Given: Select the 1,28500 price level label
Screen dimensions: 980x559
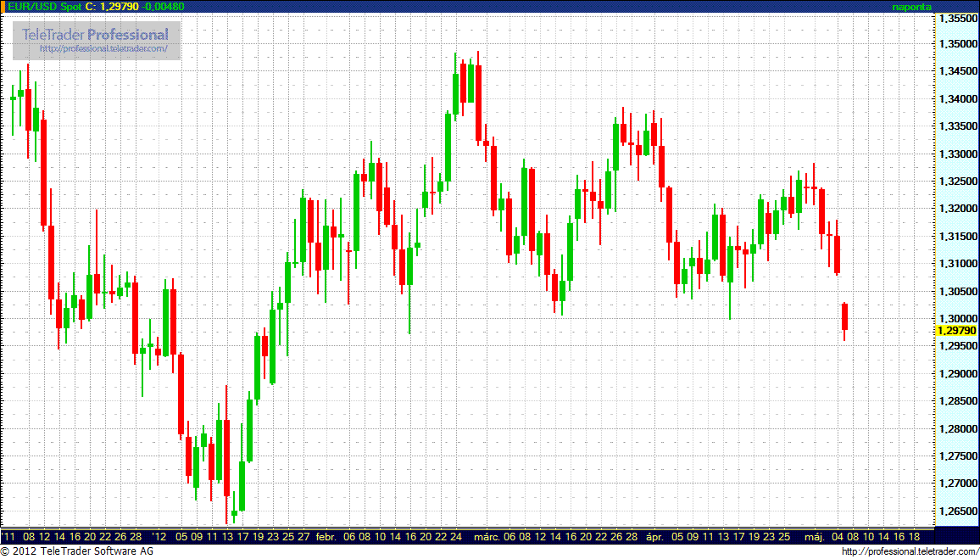Looking at the screenshot, I should coord(956,401).
